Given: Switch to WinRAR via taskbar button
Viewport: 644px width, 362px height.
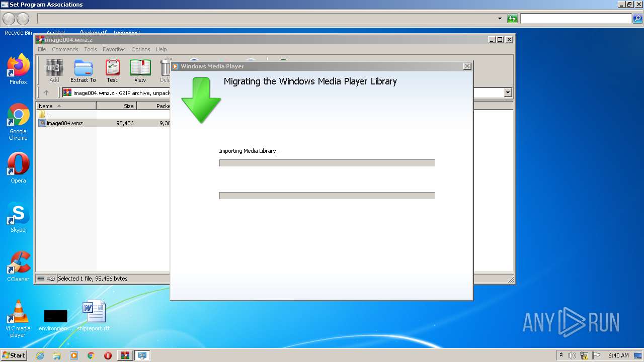Looking at the screenshot, I should point(125,355).
